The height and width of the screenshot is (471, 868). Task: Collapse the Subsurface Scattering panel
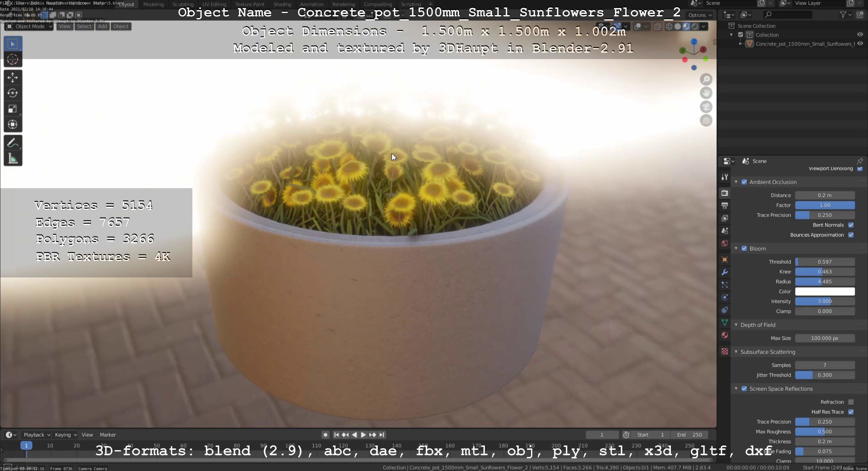pos(736,352)
